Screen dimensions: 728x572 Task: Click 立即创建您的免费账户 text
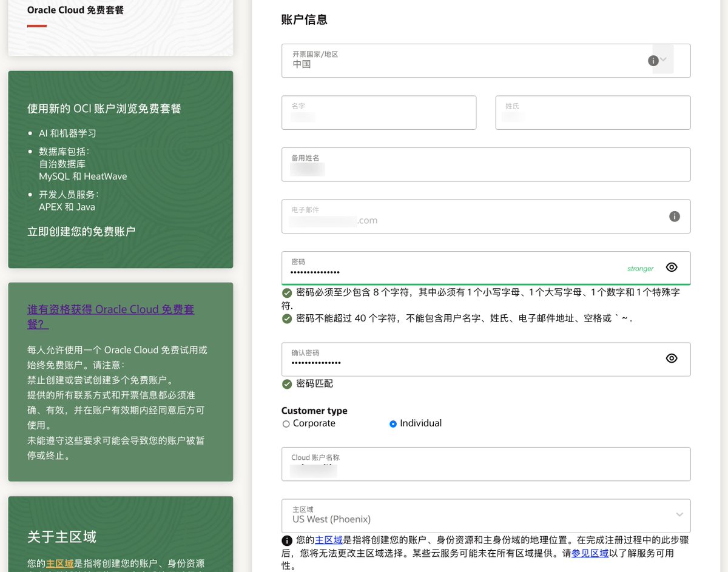[x=81, y=231]
